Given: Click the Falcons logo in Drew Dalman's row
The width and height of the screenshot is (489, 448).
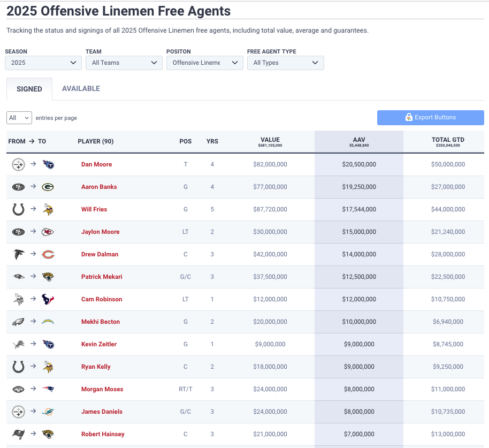Looking at the screenshot, I should (x=18, y=254).
